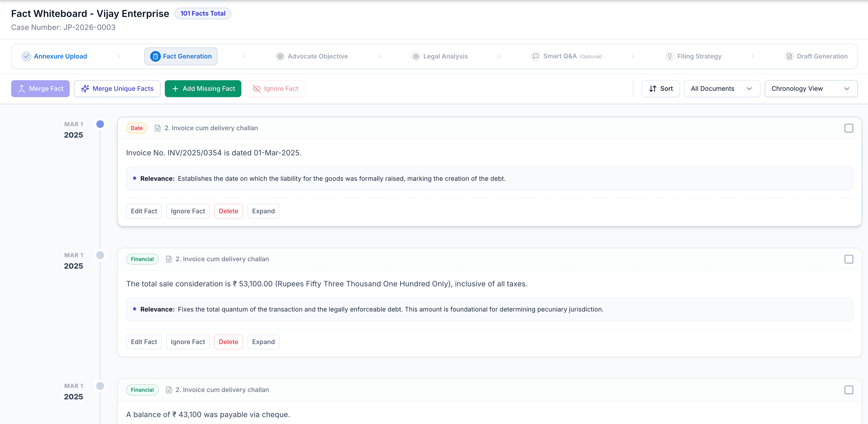The height and width of the screenshot is (424, 868).
Task: Expand the ₹ 53,100.00 sale consideration fact
Action: (263, 342)
